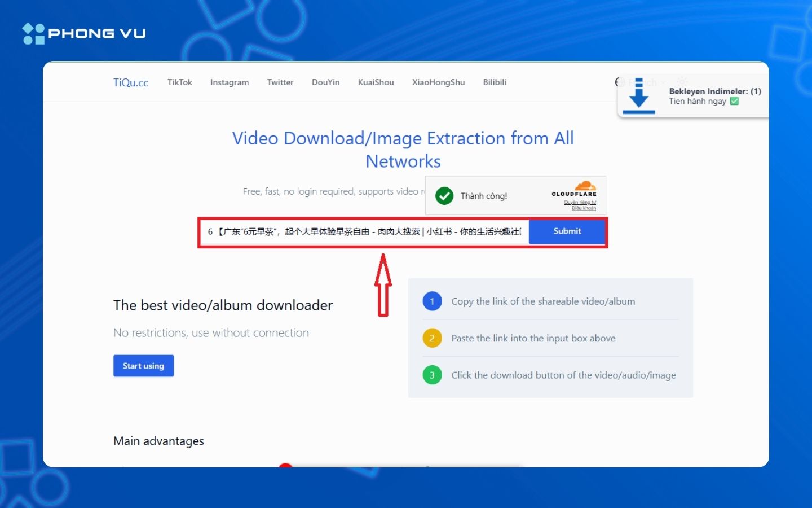Image resolution: width=812 pixels, height=508 pixels.
Task: Click the Start using button
Action: pos(143,365)
